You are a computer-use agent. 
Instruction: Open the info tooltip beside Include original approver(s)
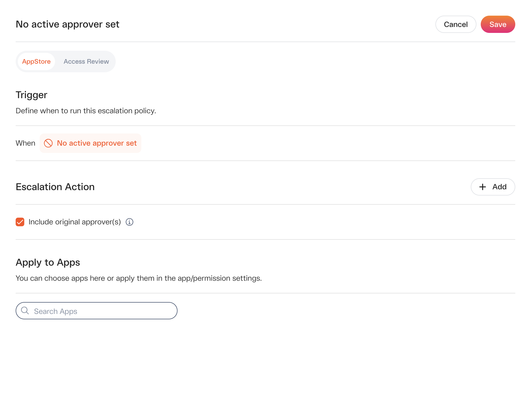(129, 222)
